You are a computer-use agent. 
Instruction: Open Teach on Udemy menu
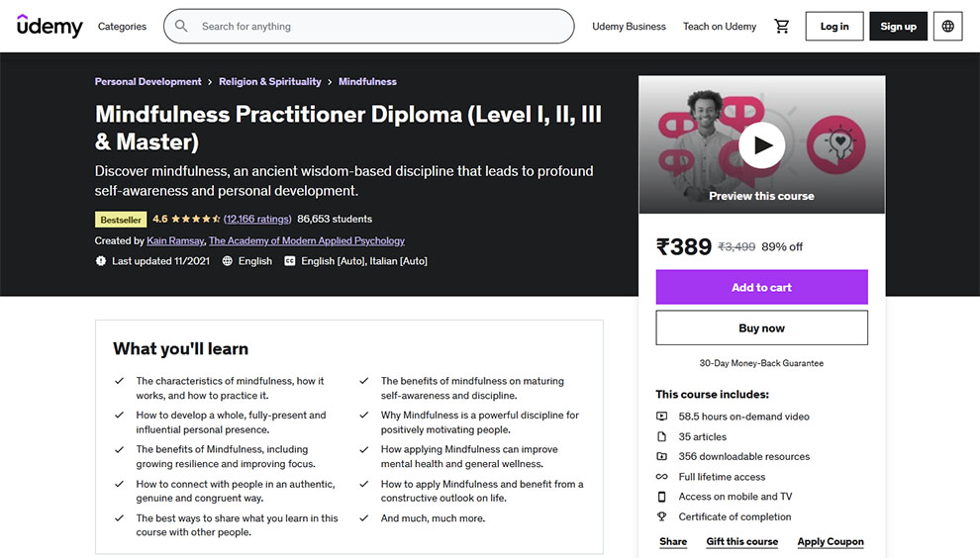tap(720, 27)
